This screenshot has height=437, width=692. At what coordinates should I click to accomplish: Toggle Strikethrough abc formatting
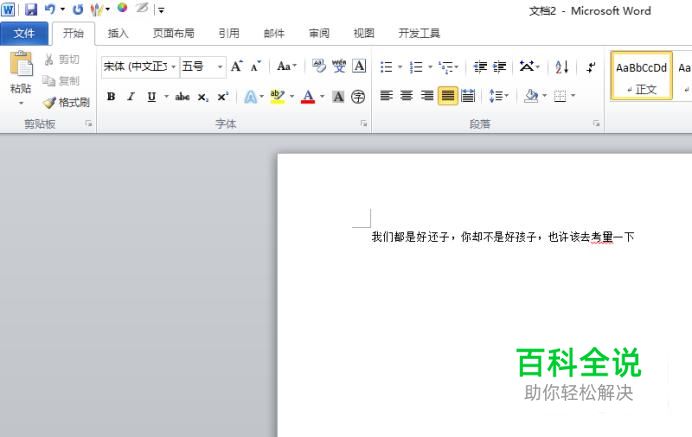[x=182, y=97]
